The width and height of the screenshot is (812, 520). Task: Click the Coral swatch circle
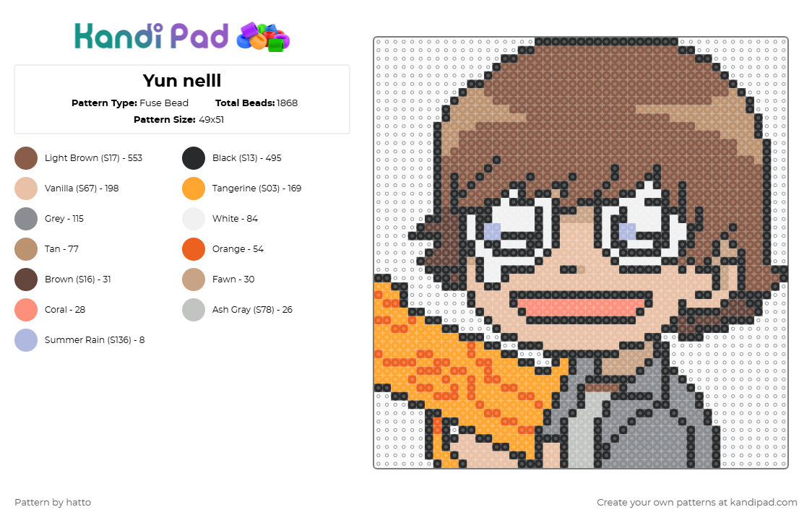[26, 310]
